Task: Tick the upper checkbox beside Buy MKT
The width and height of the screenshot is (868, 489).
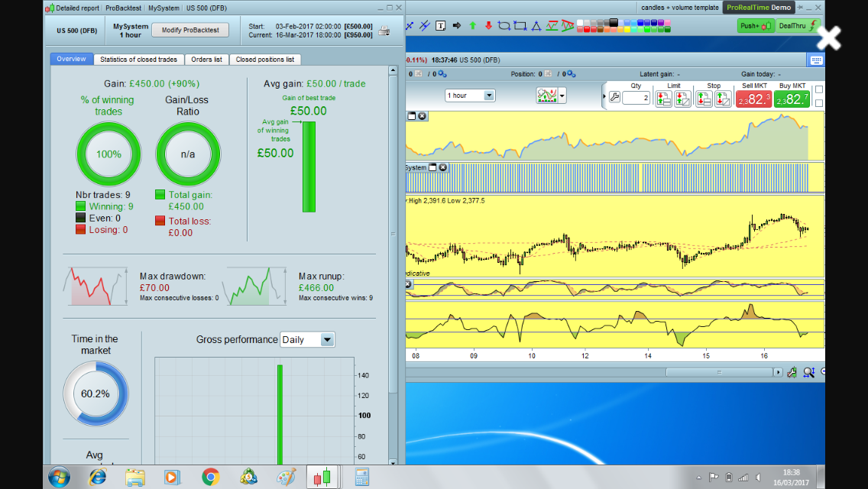Action: [819, 89]
